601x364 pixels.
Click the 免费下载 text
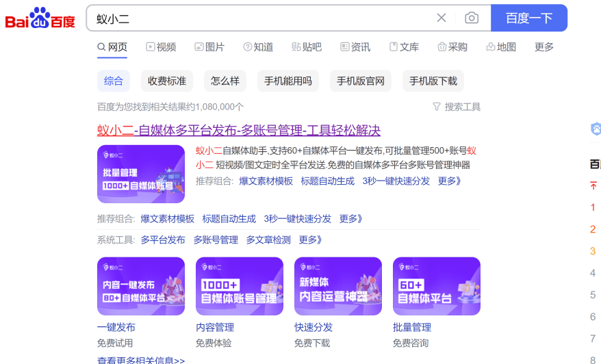pos(312,343)
